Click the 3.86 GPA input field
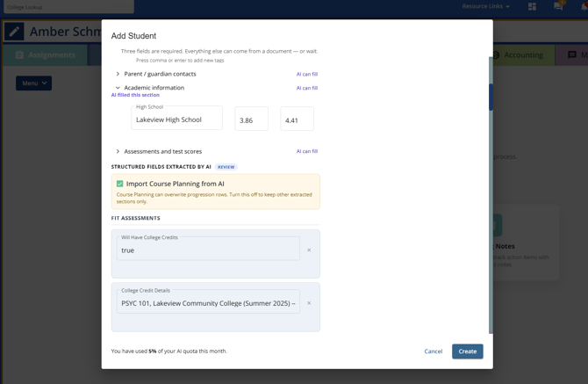Image resolution: width=588 pixels, height=384 pixels. 251,119
